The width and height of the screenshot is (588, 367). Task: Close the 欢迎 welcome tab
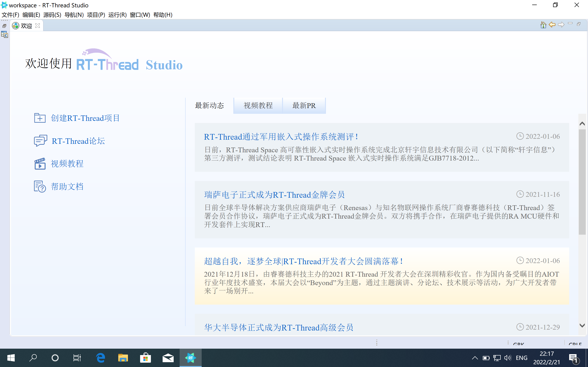point(38,26)
